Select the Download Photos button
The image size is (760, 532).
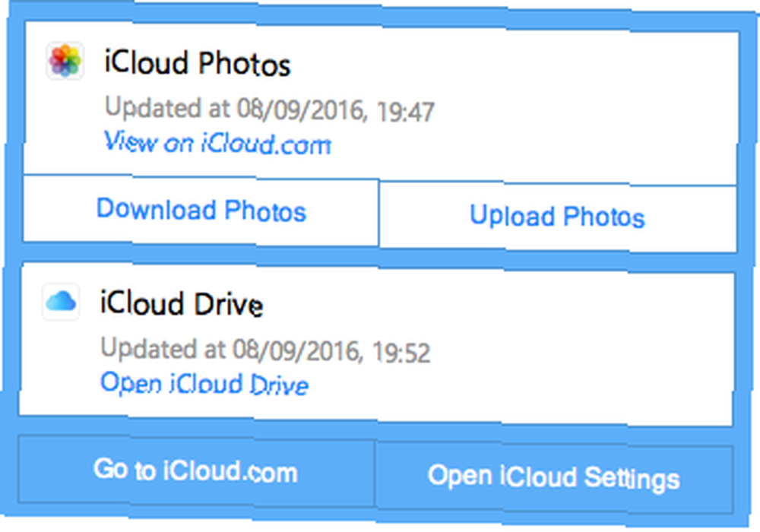201,211
